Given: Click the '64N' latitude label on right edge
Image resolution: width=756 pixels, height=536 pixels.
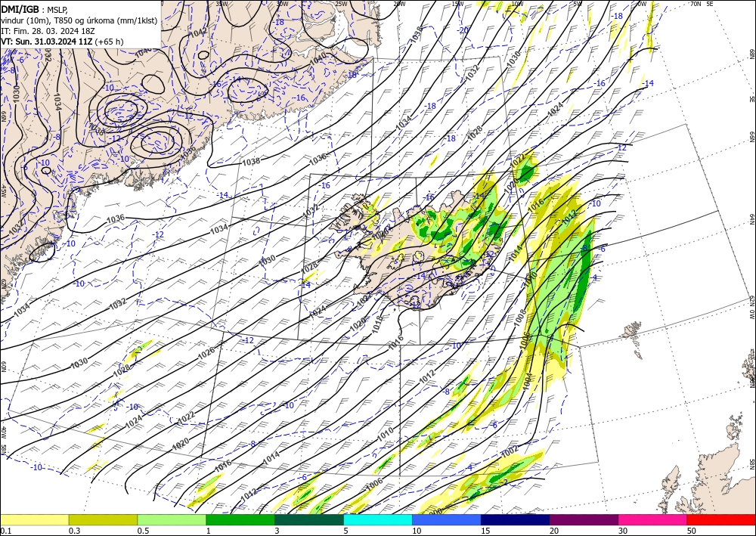Looking at the screenshot, I should (x=751, y=219).
